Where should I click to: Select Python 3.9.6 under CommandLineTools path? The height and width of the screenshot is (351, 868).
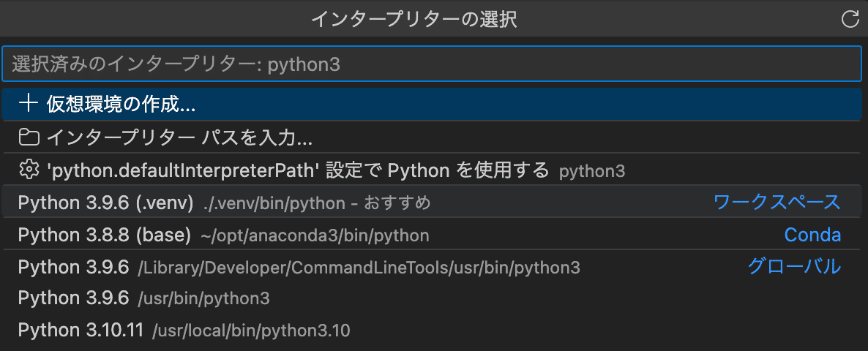73,268
